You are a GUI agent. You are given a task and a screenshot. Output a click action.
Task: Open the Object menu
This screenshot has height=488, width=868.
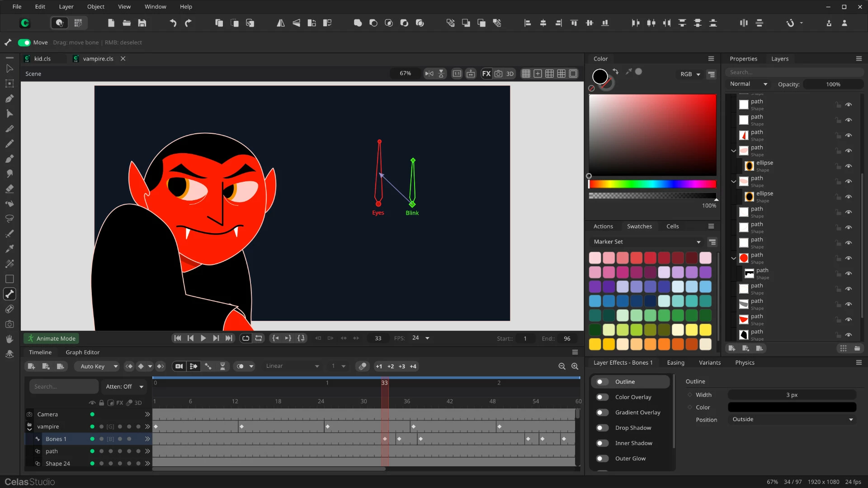click(x=95, y=7)
